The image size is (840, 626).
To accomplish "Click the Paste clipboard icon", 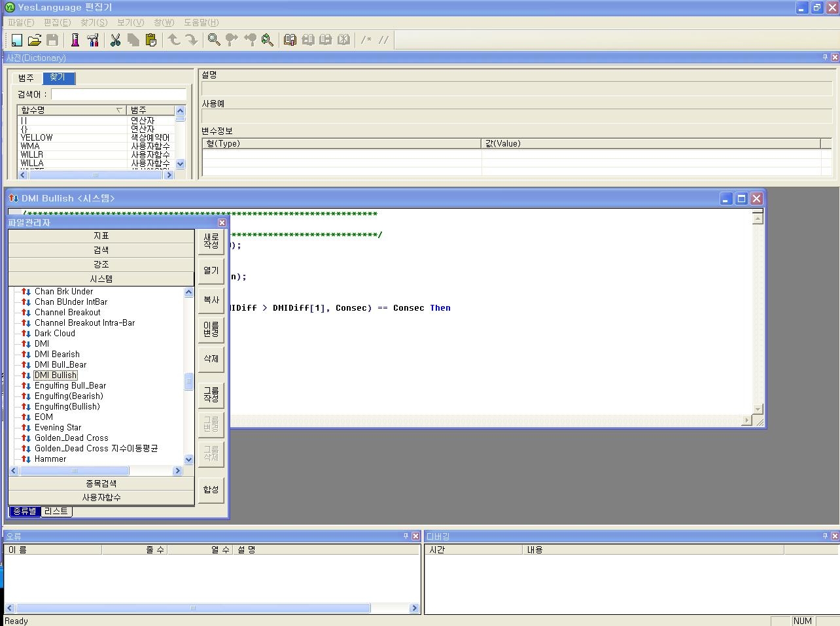I will tap(151, 40).
